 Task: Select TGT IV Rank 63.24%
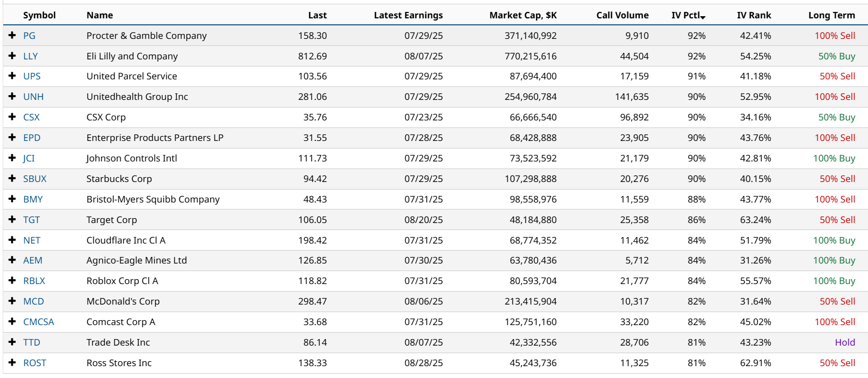(x=756, y=220)
